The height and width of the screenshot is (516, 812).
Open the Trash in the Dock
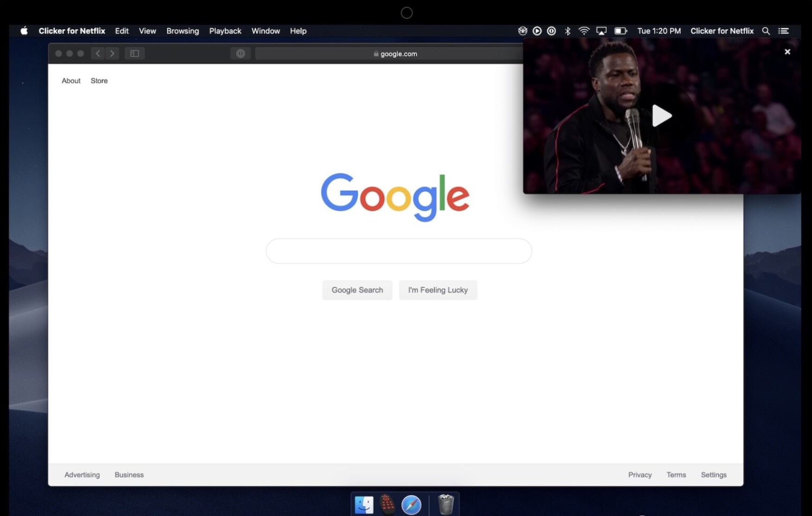[x=446, y=504]
